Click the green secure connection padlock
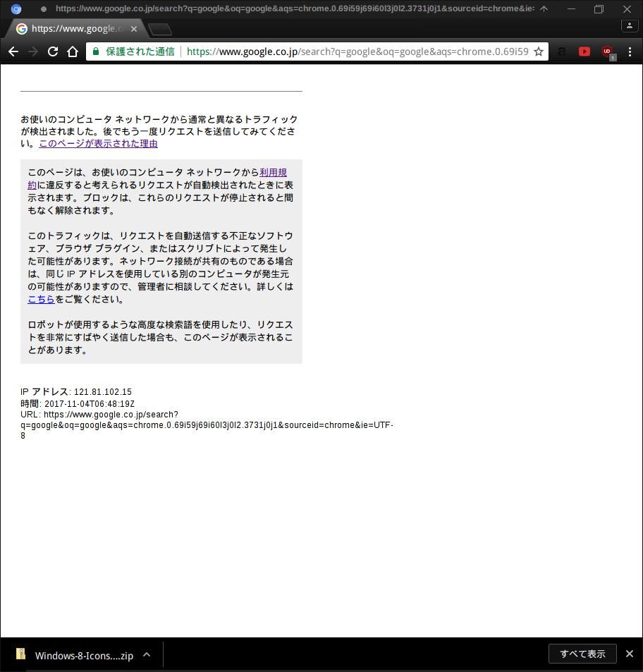The width and height of the screenshot is (643, 672). tap(97, 51)
